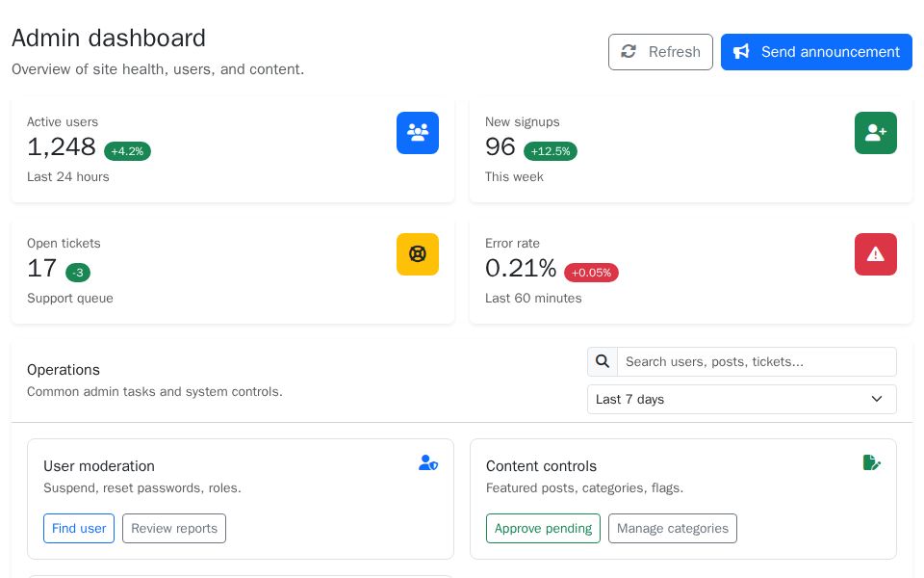Click the warning triangle icon on Error rate card

(876, 254)
